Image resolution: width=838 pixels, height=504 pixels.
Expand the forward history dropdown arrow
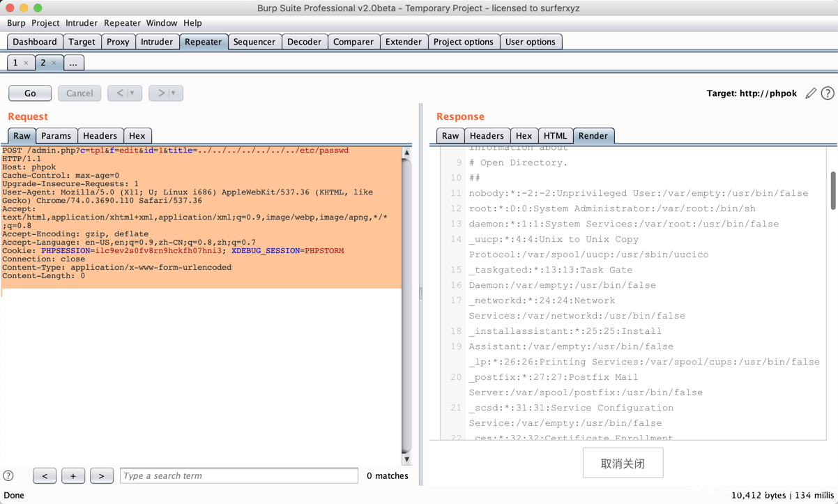pyautogui.click(x=174, y=93)
